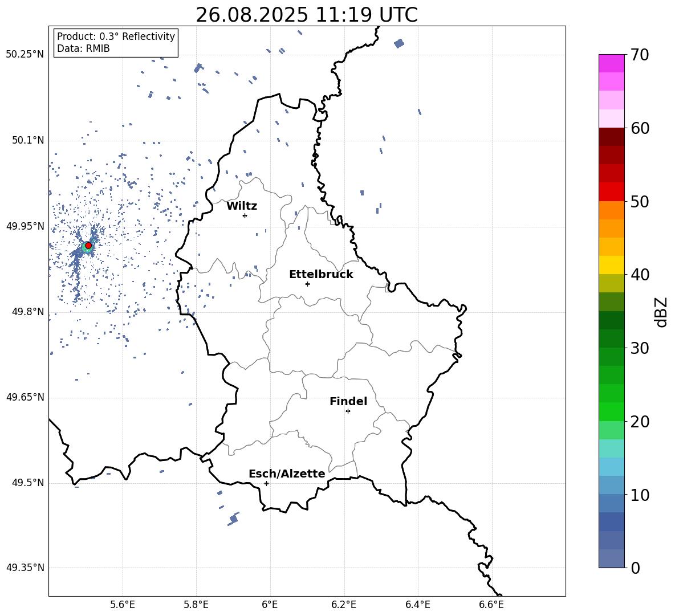This screenshot has width=675, height=616.
Task: Click the Esch/Alzette station cross marker
Action: click(x=266, y=483)
